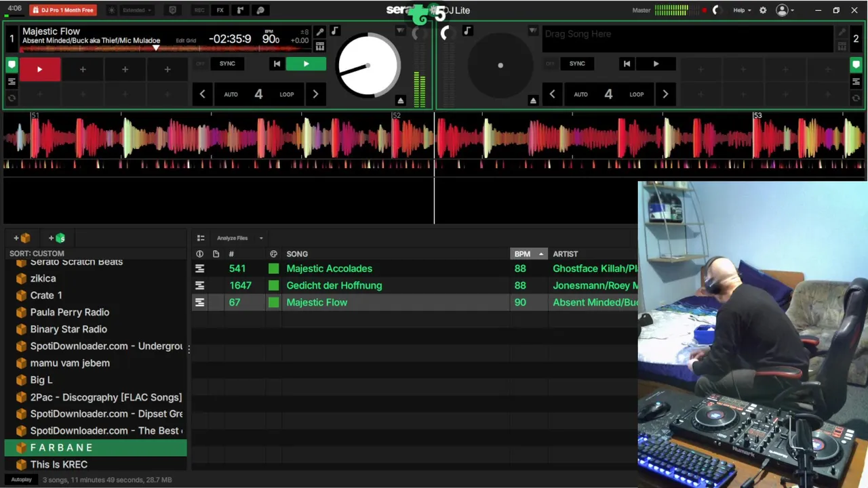Jump to track start on deck 2
Screen dimensions: 868x488
pyautogui.click(x=627, y=64)
